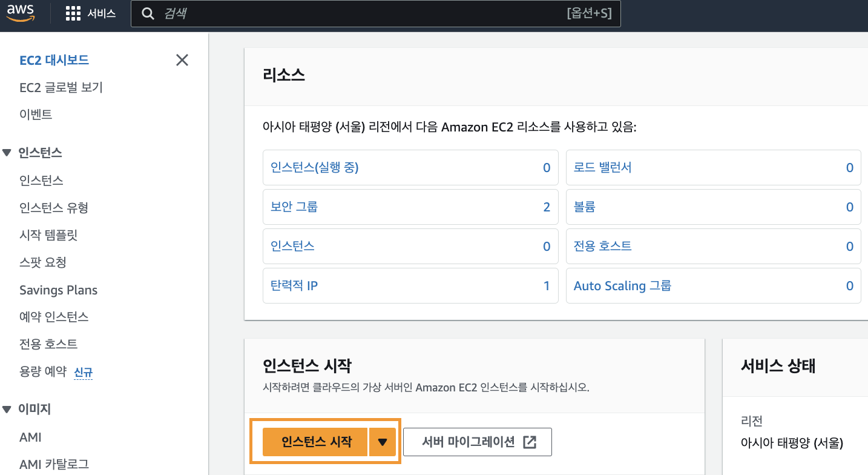Image resolution: width=868 pixels, height=475 pixels.
Task: Open AMI 카탈로그 in sidebar
Action: click(54, 465)
